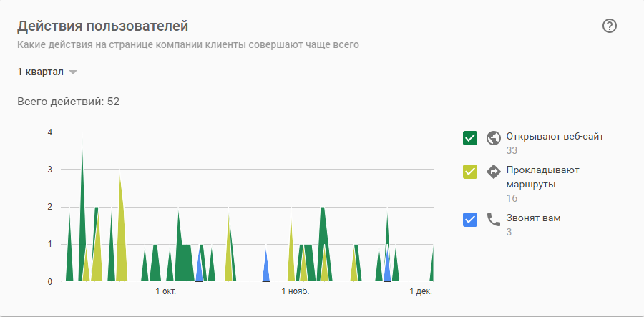Disable the blue "Звонят вам" checkbox

pyautogui.click(x=470, y=220)
